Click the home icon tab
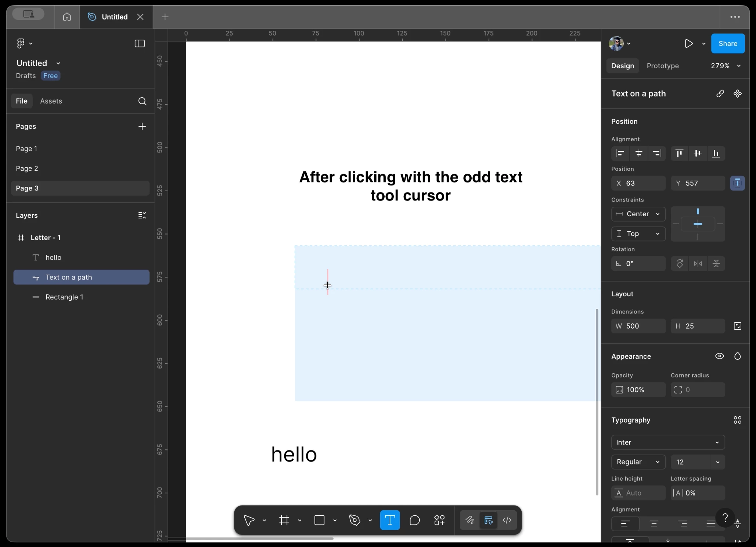 (x=67, y=17)
